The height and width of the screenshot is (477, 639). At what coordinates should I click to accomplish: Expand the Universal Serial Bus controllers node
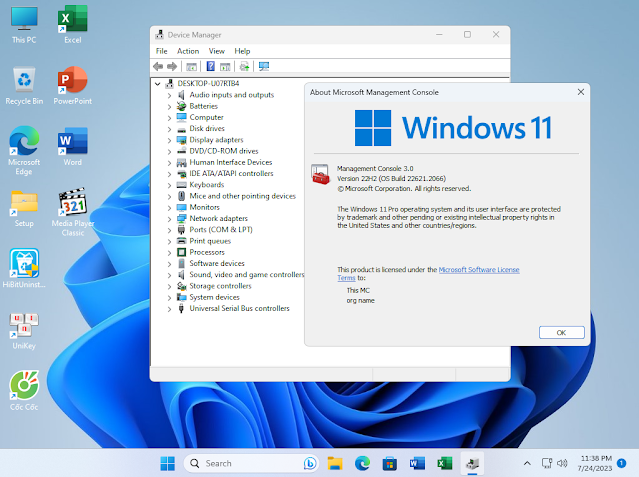click(169, 308)
